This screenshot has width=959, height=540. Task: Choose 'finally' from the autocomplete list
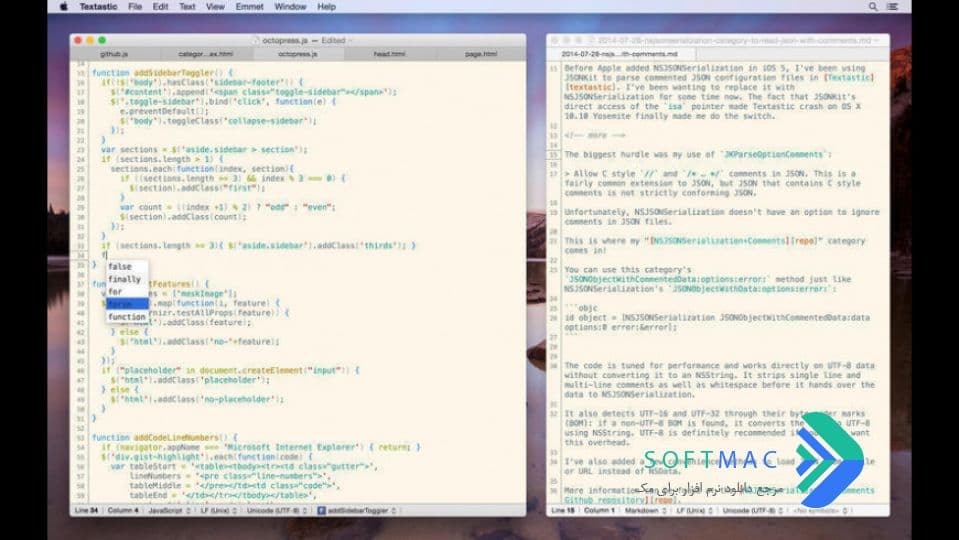[x=127, y=279]
